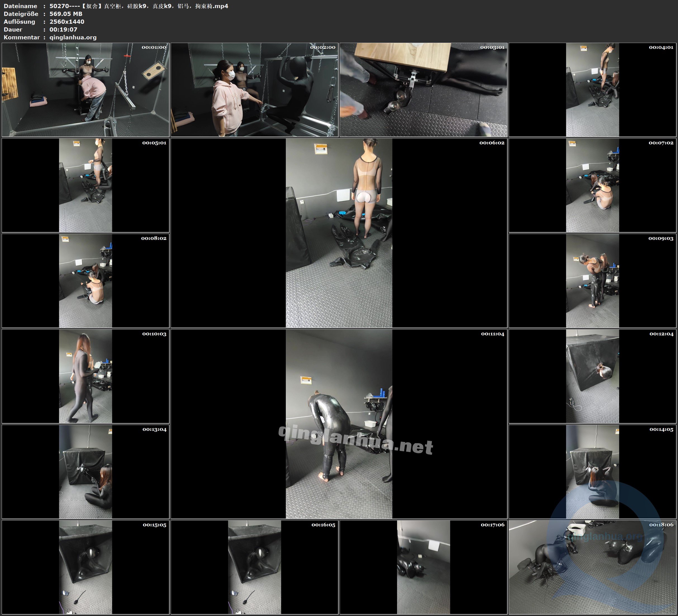678x616 pixels.
Task: Click the 00:19:07 duration value
Action: (x=63, y=30)
